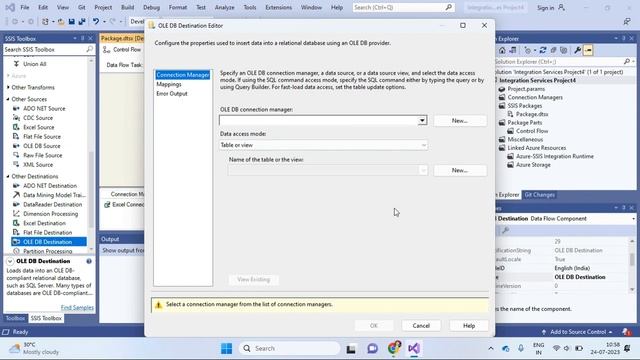640x360 pixels.
Task: Choose ADO NET Source in the toolbox
Action: point(44,109)
